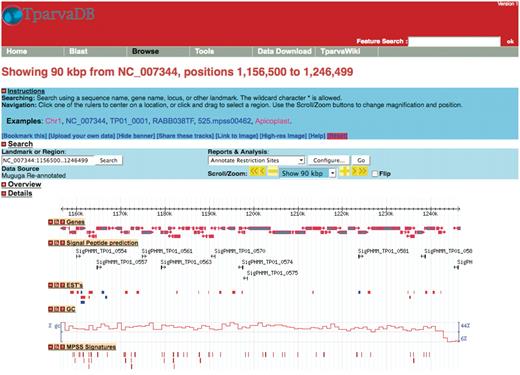Click share icon of Signal Peptide prediction track

coord(57,243)
